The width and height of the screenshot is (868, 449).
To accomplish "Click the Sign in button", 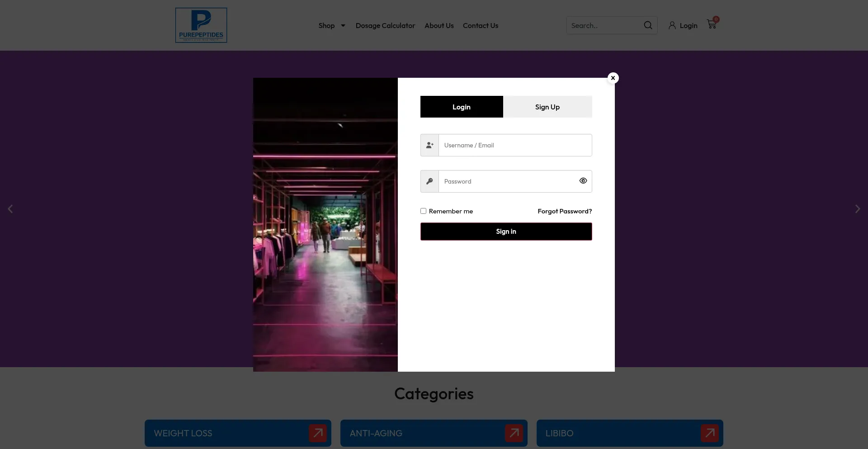I will point(506,232).
